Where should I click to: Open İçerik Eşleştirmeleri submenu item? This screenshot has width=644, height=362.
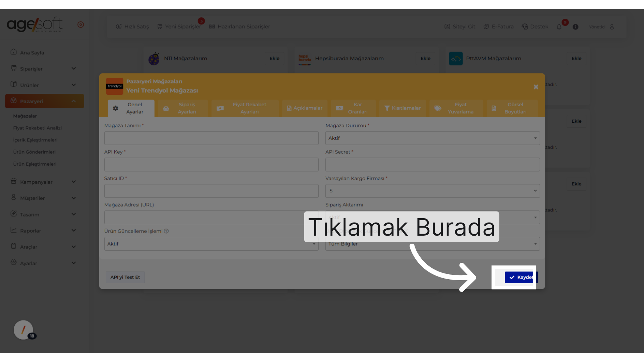[x=35, y=140]
